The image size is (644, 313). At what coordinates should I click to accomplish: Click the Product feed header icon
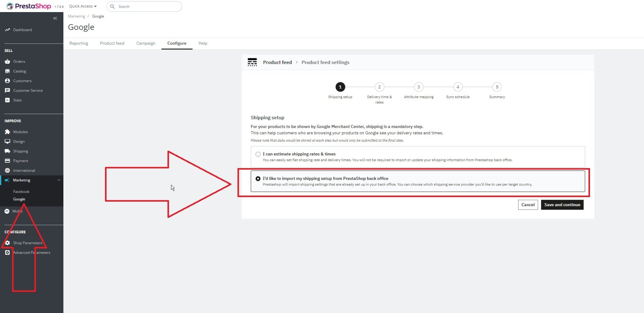coord(252,62)
